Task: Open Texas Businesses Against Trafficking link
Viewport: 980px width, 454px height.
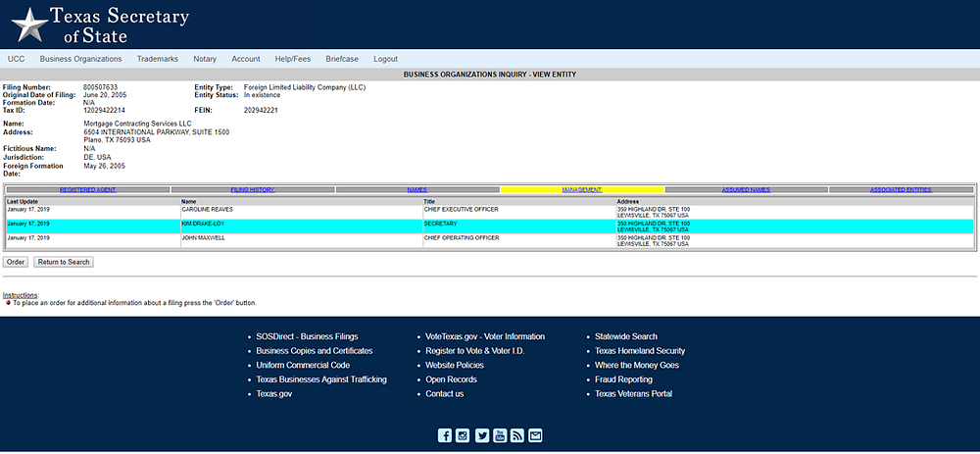Action: click(321, 379)
